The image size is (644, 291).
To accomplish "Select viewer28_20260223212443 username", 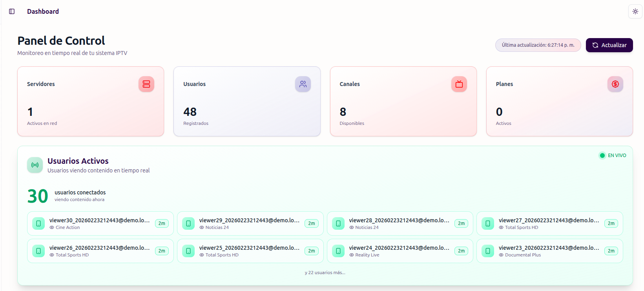I will tap(399, 220).
